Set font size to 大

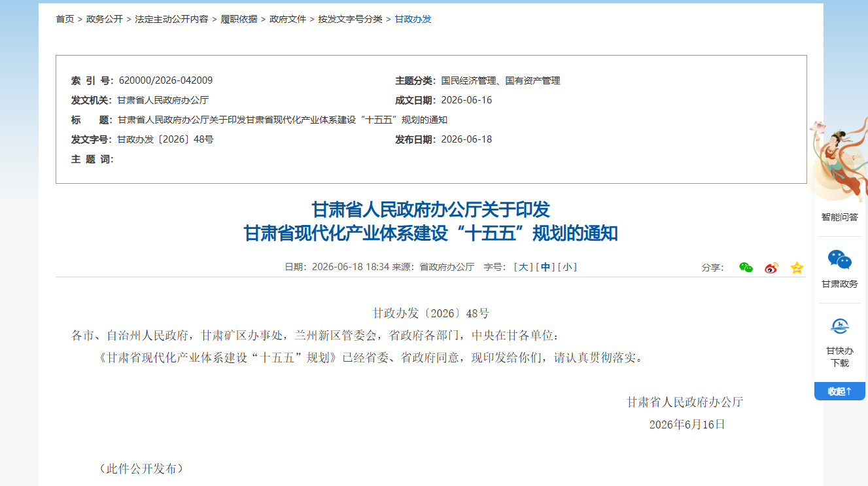(524, 267)
